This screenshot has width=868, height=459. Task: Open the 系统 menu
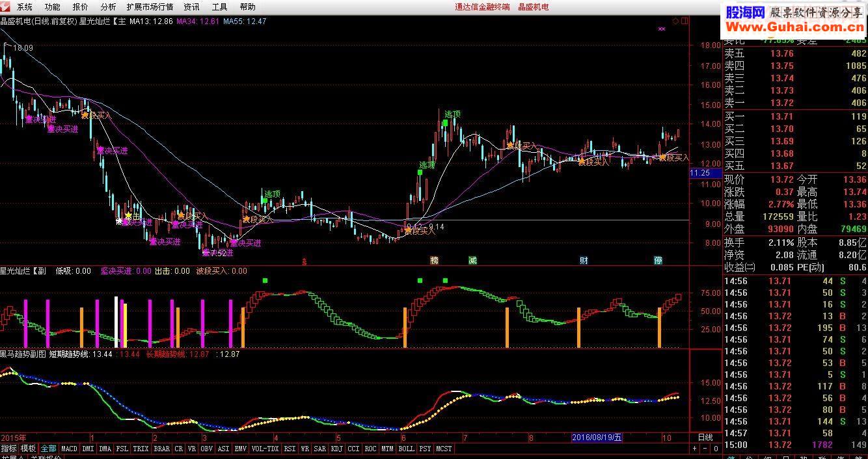(x=25, y=7)
